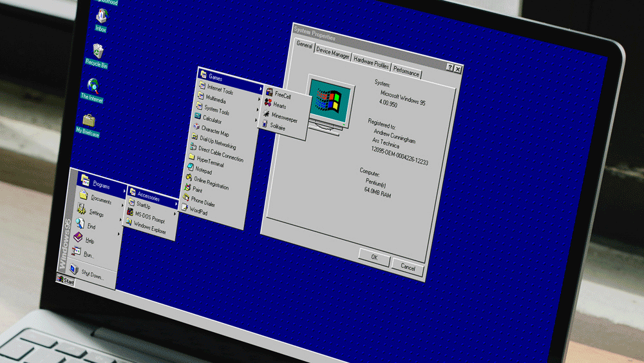Click the Solitaire cards icon
The height and width of the screenshot is (363, 644).
[x=265, y=123]
